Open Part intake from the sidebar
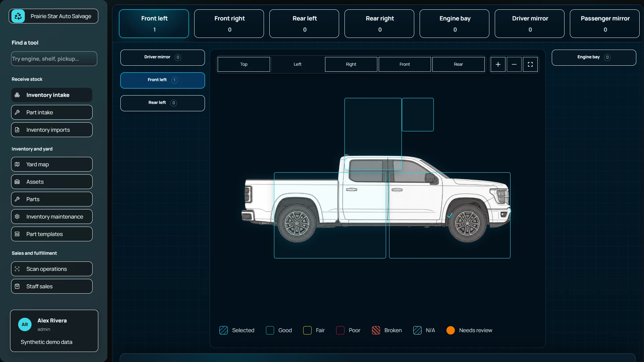The image size is (644, 362). point(52,112)
